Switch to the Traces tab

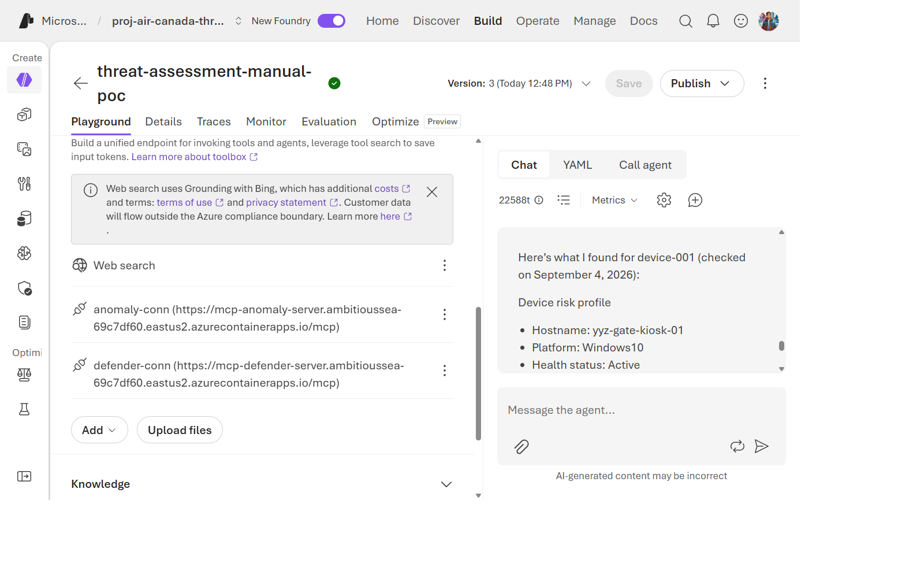(x=214, y=121)
